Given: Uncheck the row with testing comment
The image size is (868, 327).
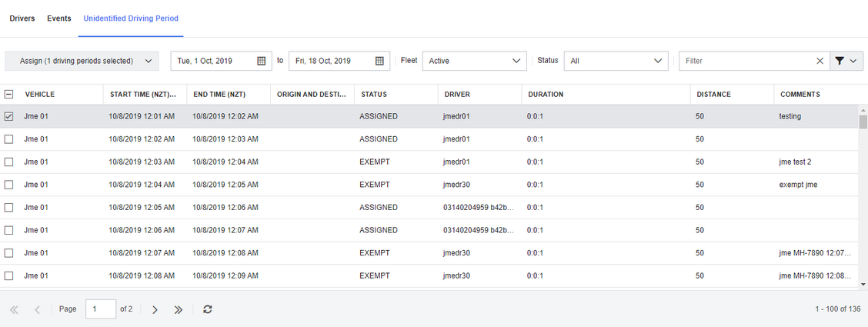Looking at the screenshot, I should [x=9, y=116].
